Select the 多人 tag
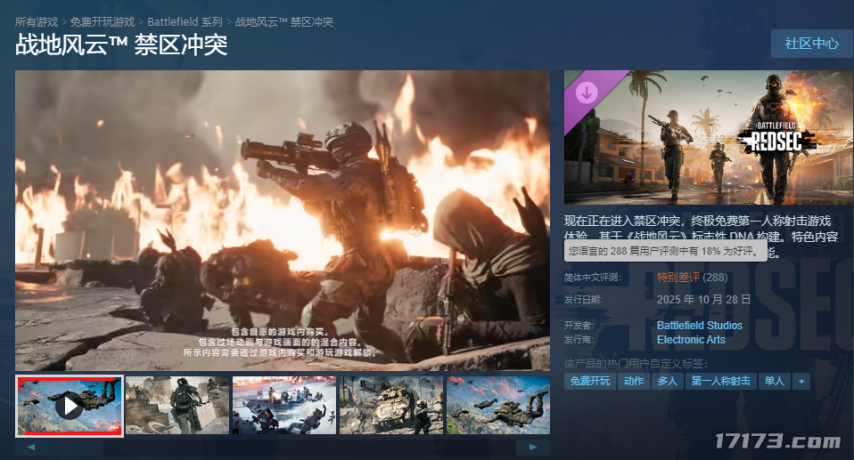854x460 pixels. click(x=666, y=381)
